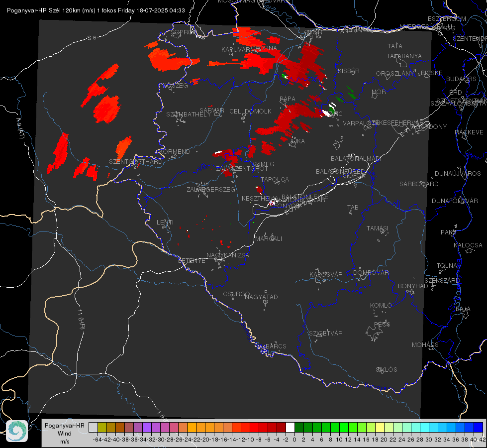
Task: Click the BONYHAD city label
Action: [413, 286]
